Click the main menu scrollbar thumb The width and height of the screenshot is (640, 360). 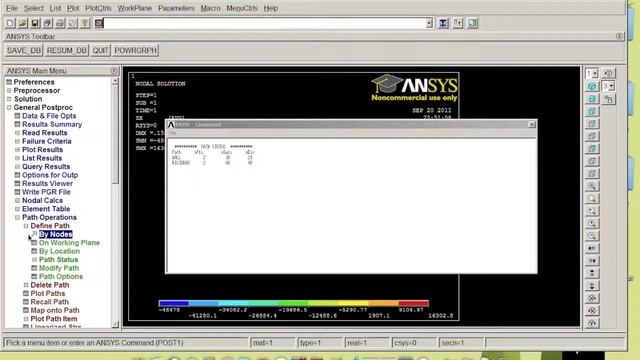click(115, 134)
